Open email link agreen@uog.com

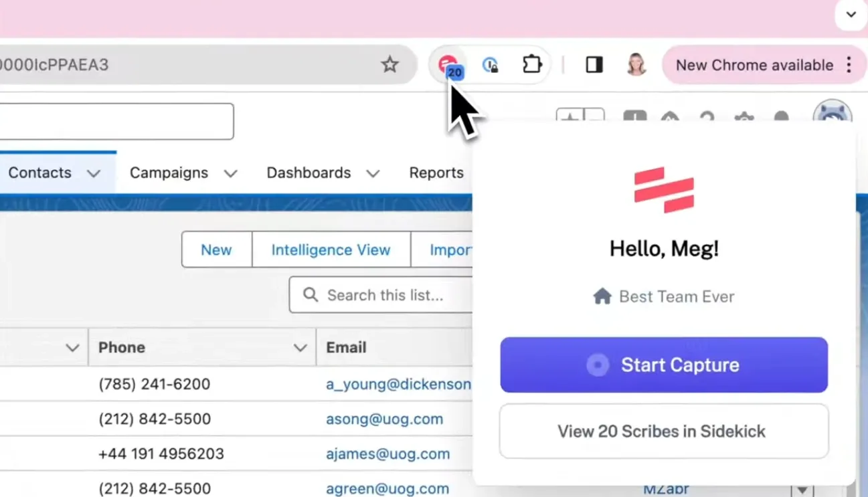coord(387,488)
